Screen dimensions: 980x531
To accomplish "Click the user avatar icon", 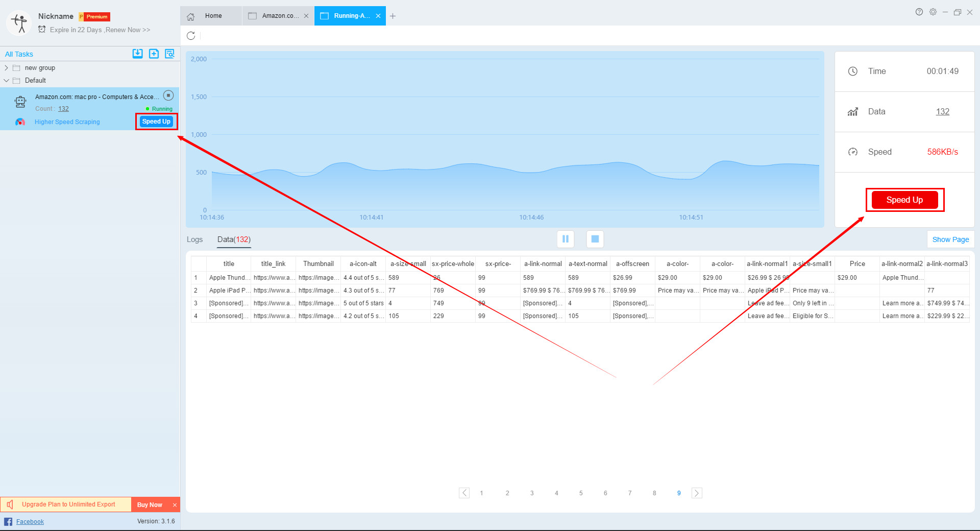I will pos(19,22).
